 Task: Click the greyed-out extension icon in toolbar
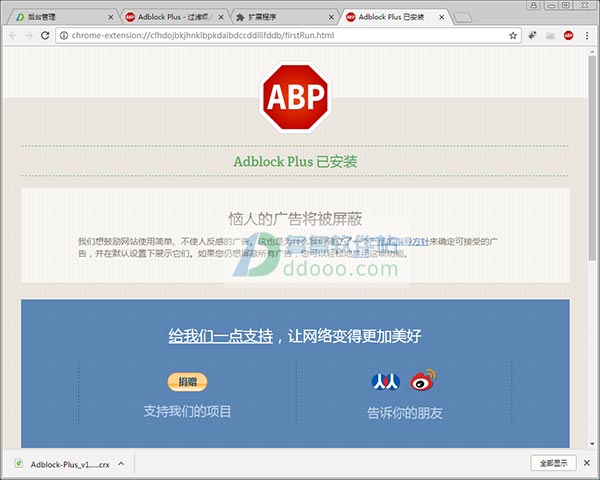pos(550,36)
